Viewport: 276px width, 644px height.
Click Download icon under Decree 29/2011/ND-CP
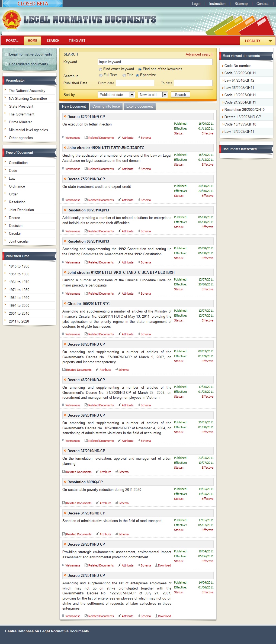(156, 565)
